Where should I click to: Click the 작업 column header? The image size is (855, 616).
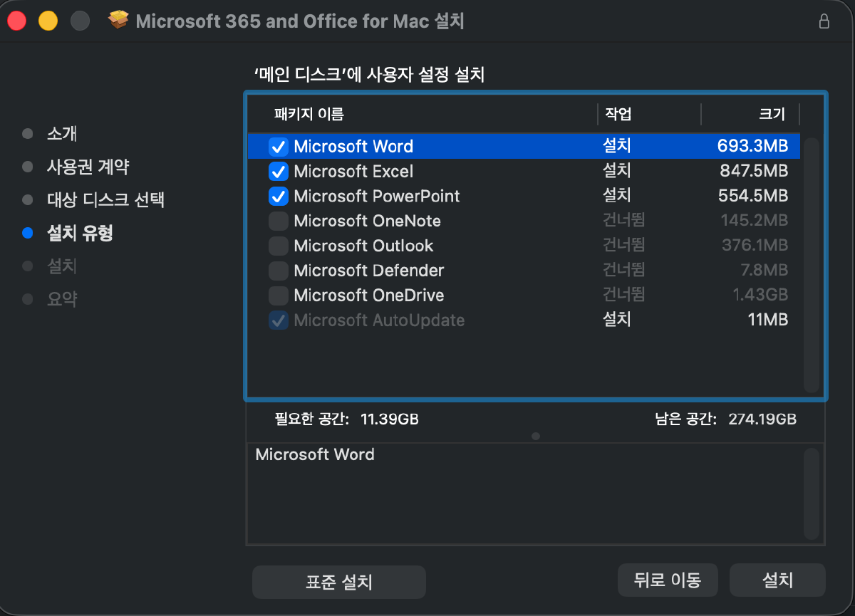pyautogui.click(x=618, y=114)
